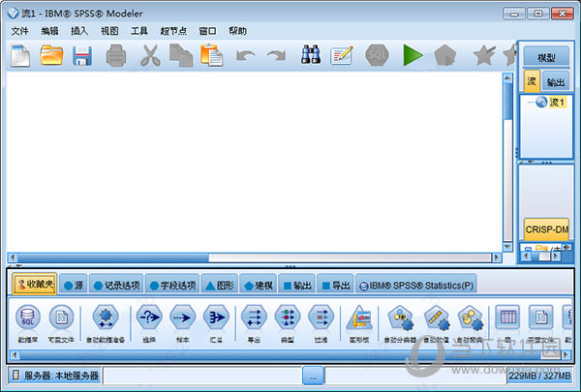This screenshot has height=392, width=581.
Task: Click the gray star supernode toolbar icon
Action: pos(484,55)
